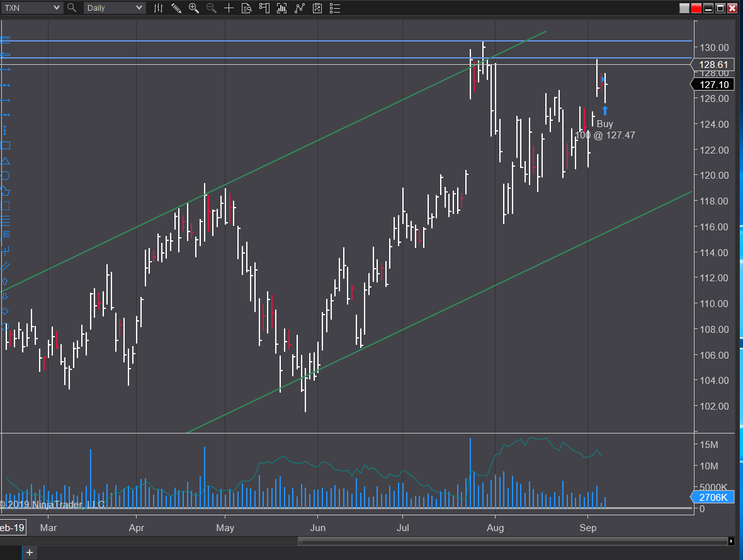The image size is (743, 560).
Task: Open the Strategies dialog
Action: pyautogui.click(x=317, y=8)
